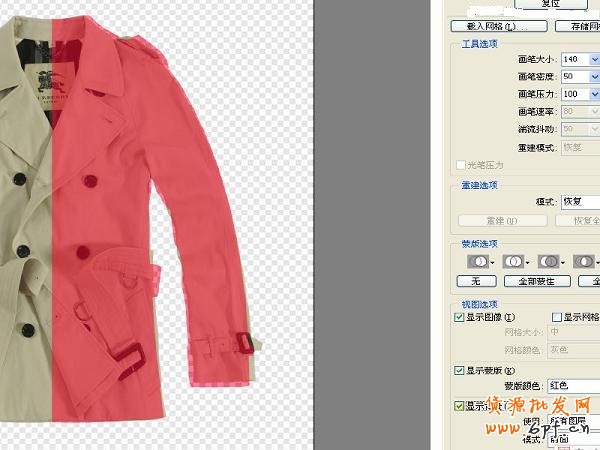Enable the 显示网格 (Show Mesh) checkbox
This screenshot has width=600, height=450.
click(558, 317)
